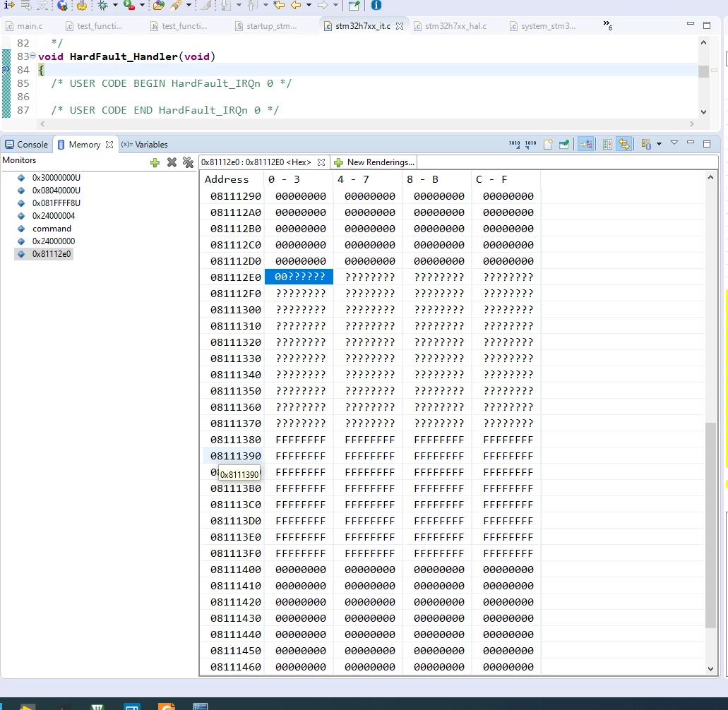Toggle the Memory Monitors pane
The width and height of the screenshot is (728, 710).
(586, 144)
